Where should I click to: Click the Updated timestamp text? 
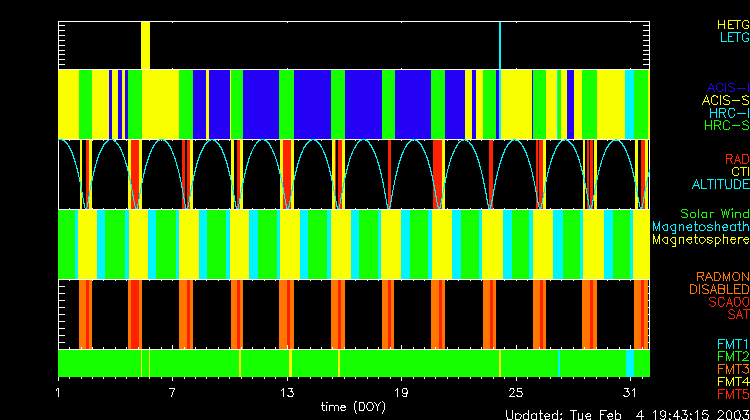626,414
